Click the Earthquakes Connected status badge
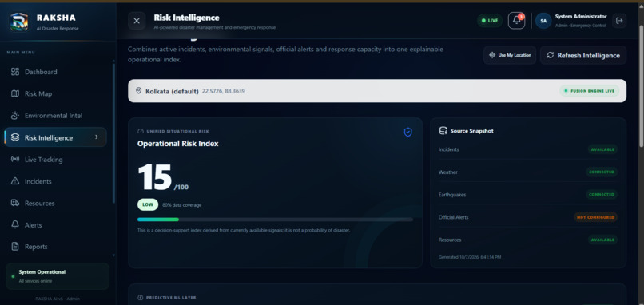The image size is (644, 305). (x=602, y=195)
